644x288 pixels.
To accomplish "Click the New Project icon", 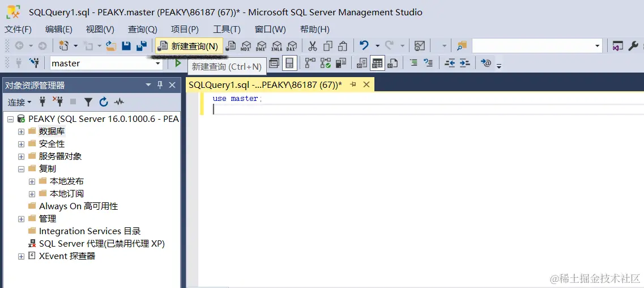I will click(64, 45).
